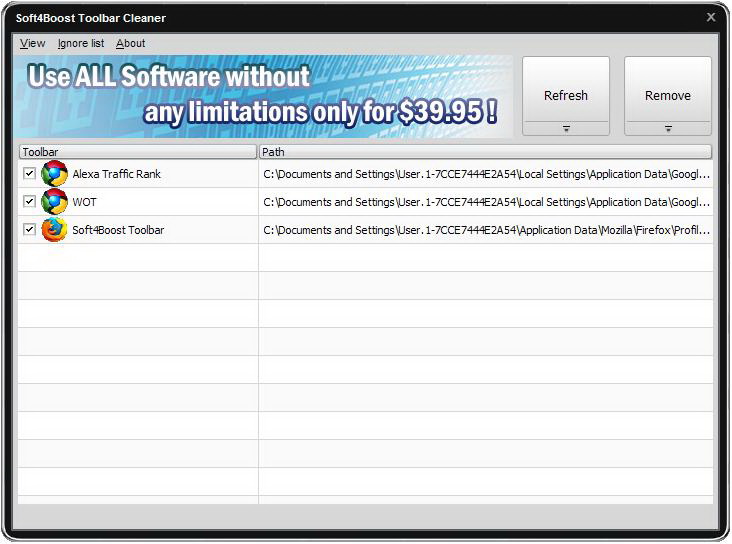Click the Chrome icon beside WOT
The height and width of the screenshot is (544, 732).
[x=54, y=202]
